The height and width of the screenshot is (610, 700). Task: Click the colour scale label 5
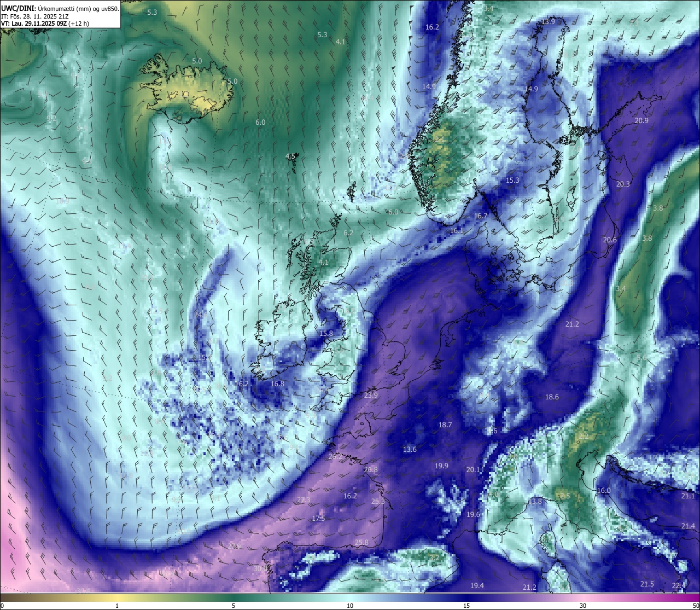(x=234, y=606)
